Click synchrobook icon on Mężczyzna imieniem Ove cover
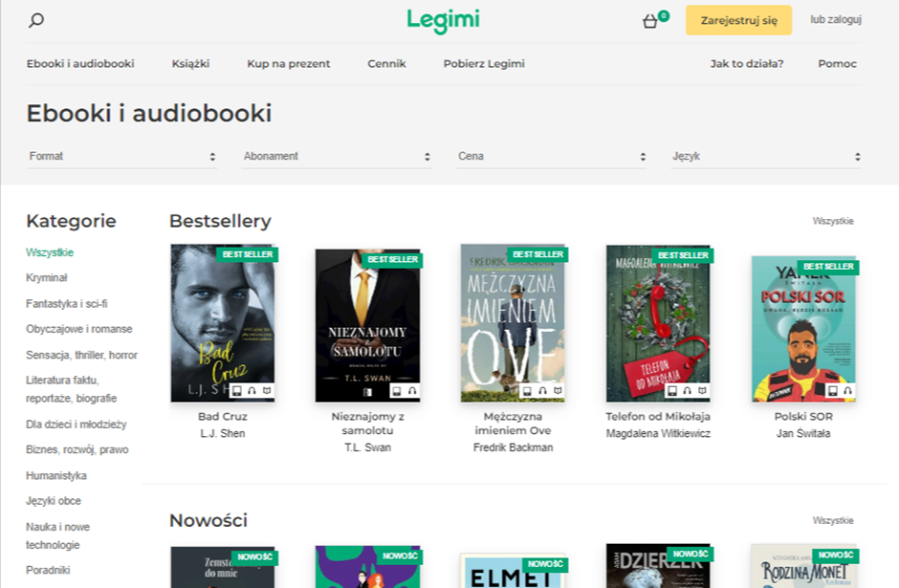 point(558,391)
